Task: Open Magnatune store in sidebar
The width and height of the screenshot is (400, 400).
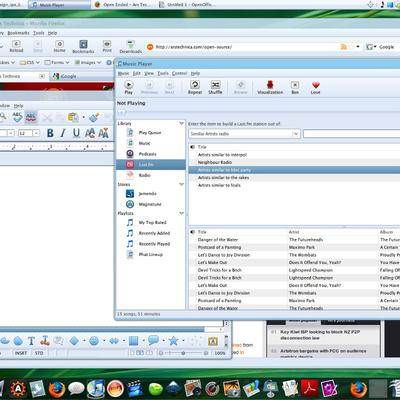Action: click(151, 204)
